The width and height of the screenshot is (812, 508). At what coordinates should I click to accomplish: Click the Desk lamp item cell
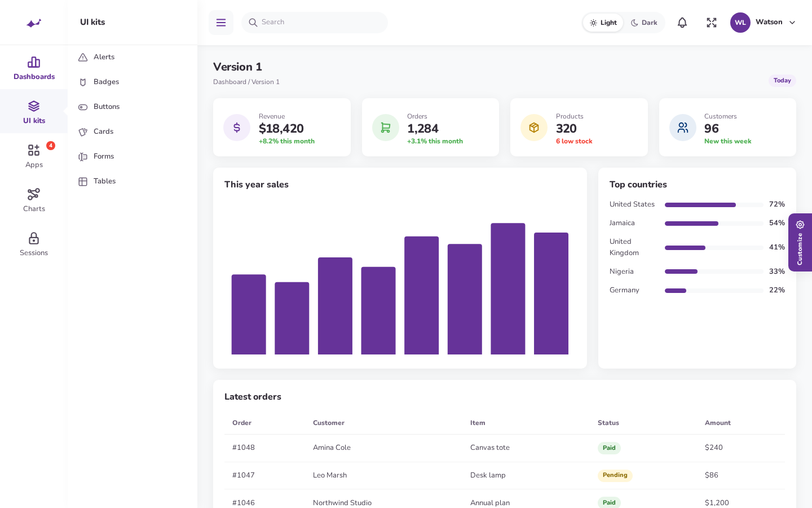click(x=488, y=475)
